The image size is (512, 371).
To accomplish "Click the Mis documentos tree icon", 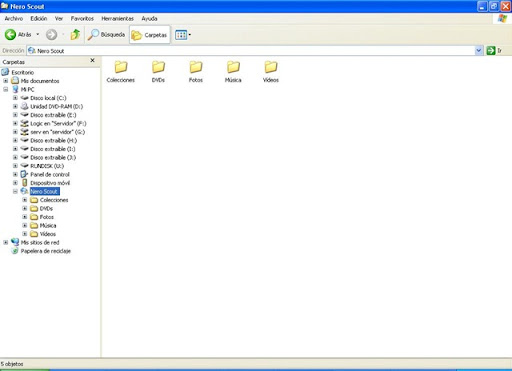I will tap(15, 80).
